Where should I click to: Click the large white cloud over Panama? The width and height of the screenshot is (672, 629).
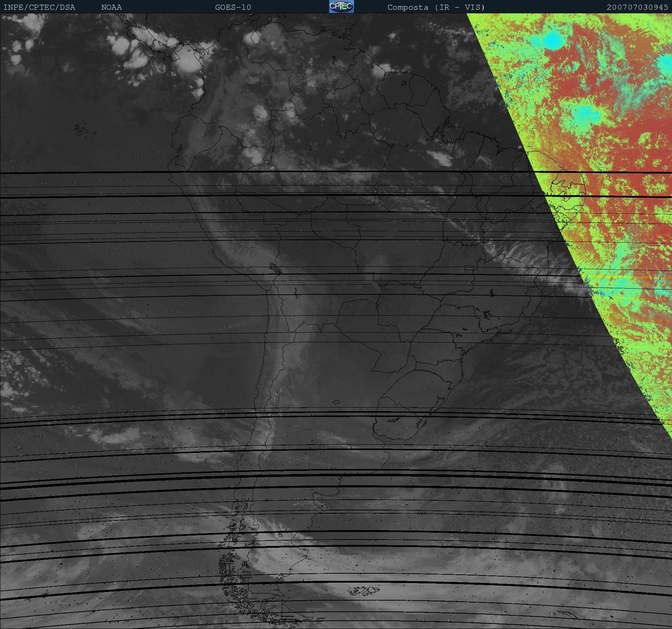[x=187, y=61]
